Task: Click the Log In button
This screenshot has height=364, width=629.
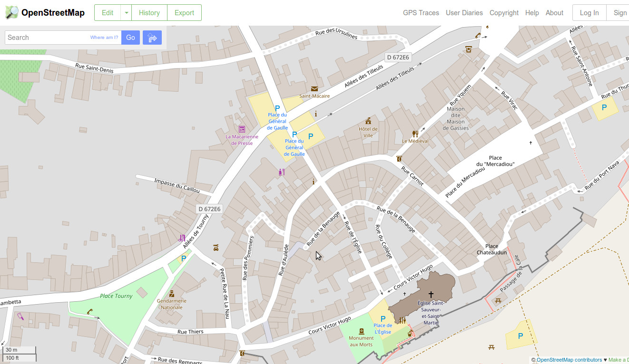Action: [x=589, y=13]
